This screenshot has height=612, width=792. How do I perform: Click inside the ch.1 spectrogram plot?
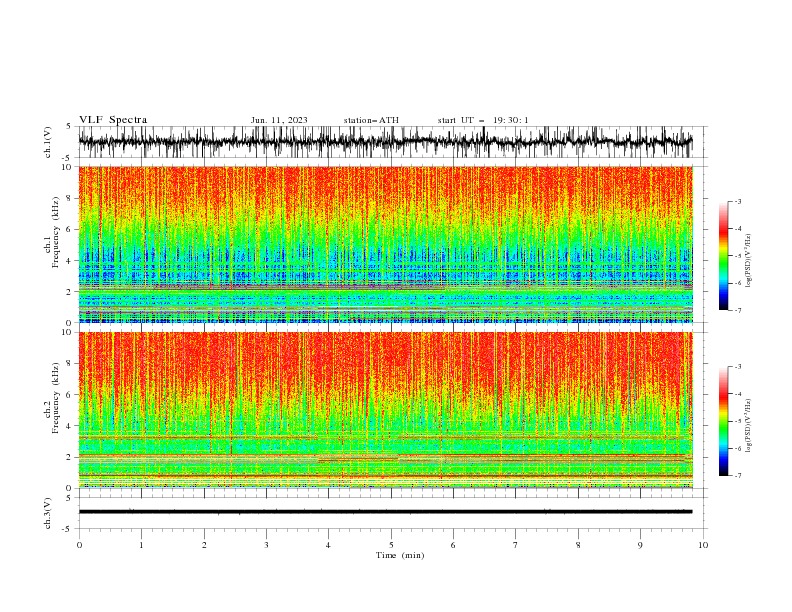click(x=386, y=244)
